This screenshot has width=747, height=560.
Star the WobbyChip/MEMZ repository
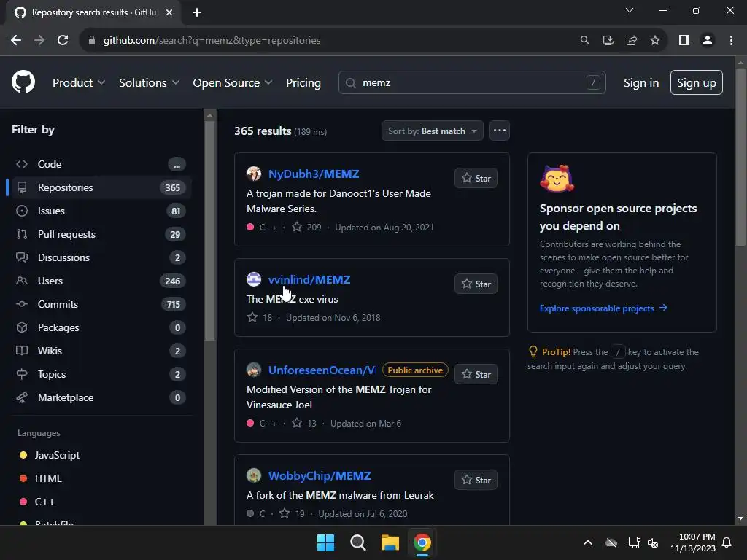[x=476, y=480]
